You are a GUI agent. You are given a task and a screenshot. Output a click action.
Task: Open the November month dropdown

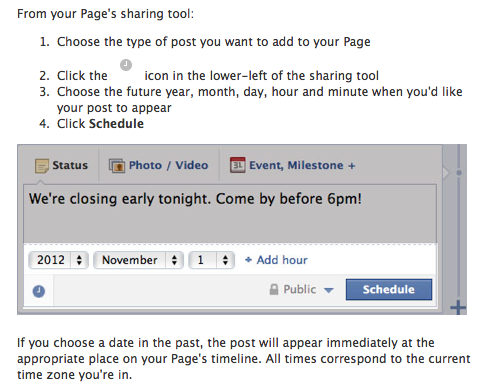tap(138, 260)
